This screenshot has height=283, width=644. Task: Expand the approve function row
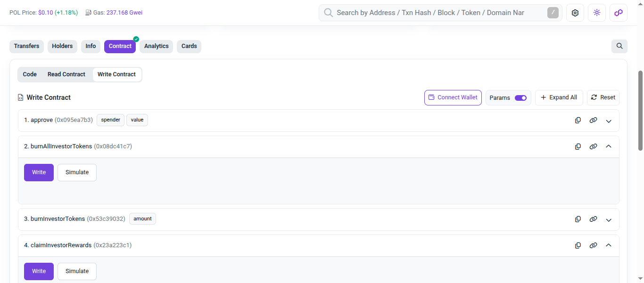click(609, 121)
